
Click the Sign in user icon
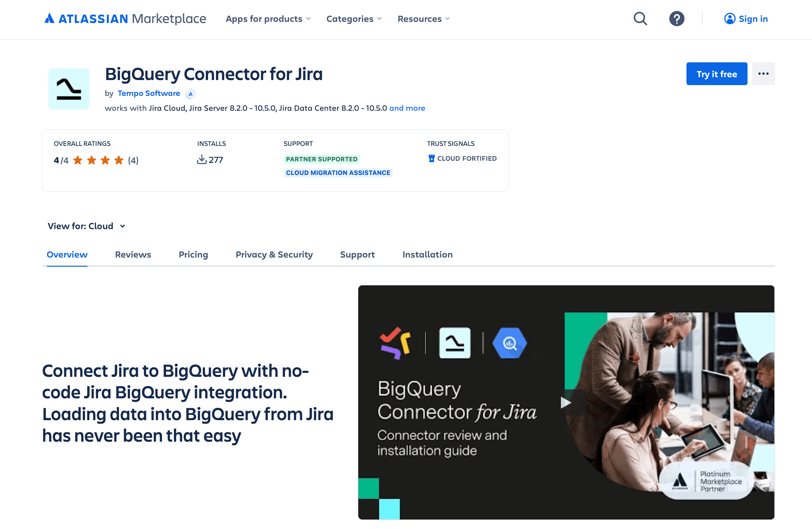(729, 19)
